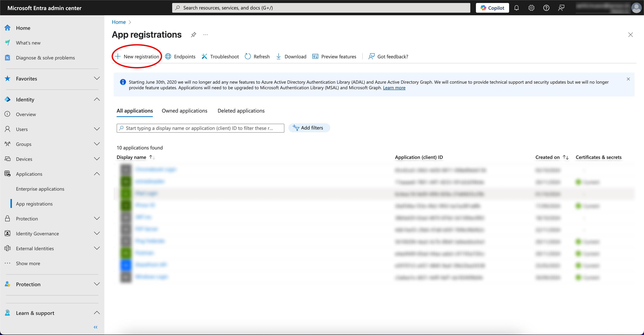This screenshot has width=644, height=335.
Task: Dismiss the ADAL info banner
Action: point(628,79)
